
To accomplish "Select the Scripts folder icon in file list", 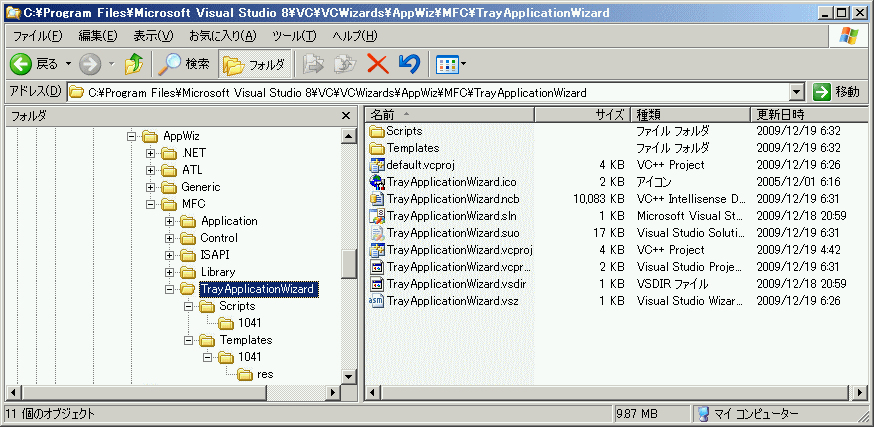I will pyautogui.click(x=377, y=132).
